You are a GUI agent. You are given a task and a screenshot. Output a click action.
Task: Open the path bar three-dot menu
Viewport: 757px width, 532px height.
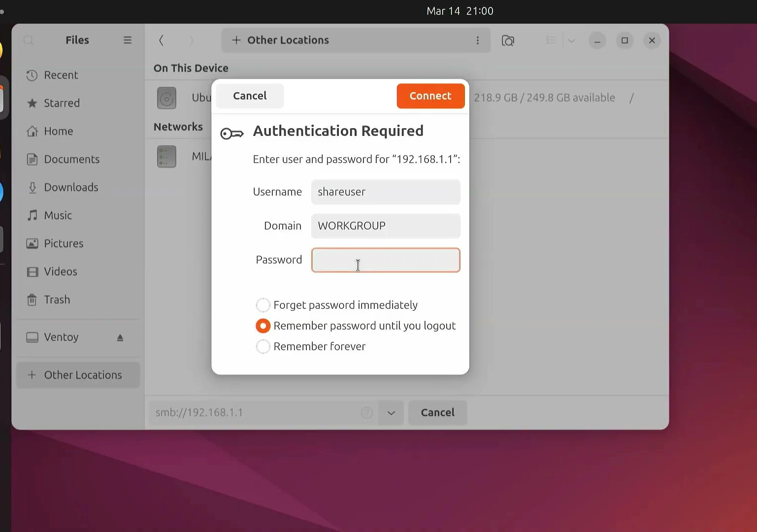(x=478, y=40)
